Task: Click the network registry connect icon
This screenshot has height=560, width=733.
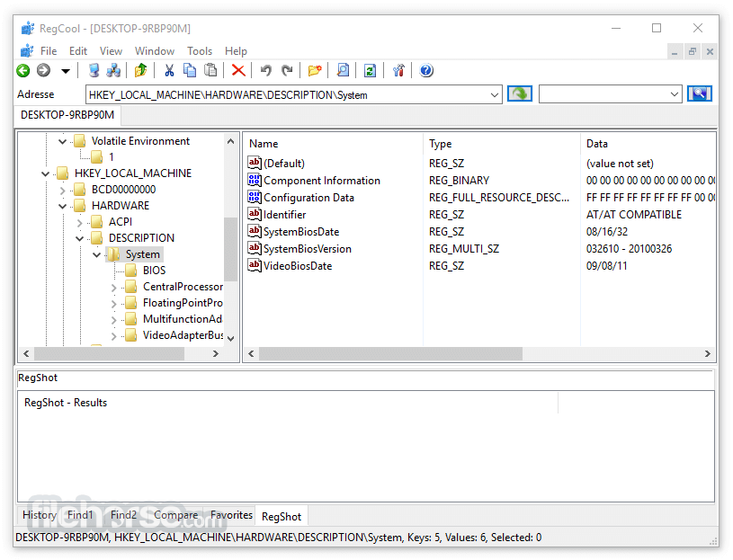Action: tap(113, 70)
